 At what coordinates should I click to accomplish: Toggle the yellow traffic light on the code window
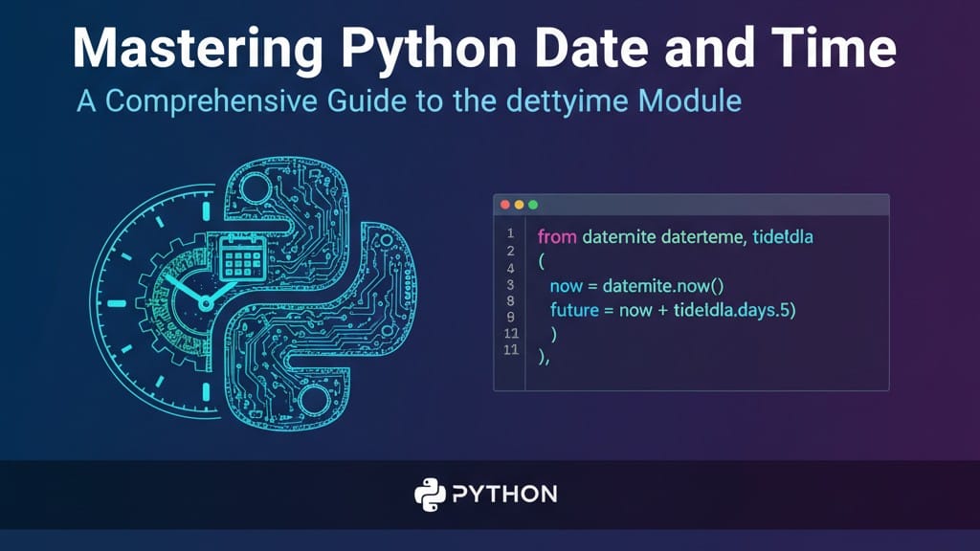coord(518,204)
